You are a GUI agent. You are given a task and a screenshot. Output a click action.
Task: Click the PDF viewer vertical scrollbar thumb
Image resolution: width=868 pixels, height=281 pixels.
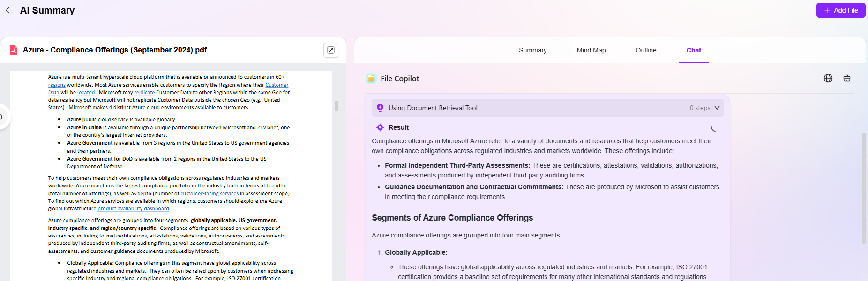(337, 106)
